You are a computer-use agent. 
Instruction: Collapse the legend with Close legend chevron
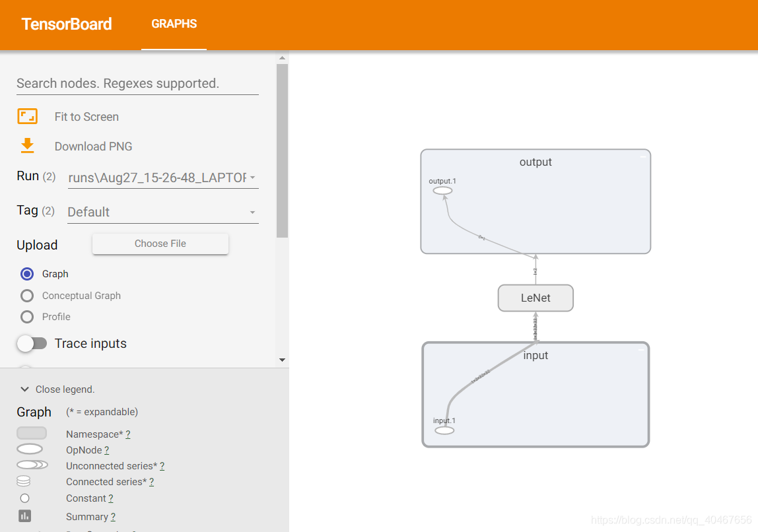[x=24, y=389]
